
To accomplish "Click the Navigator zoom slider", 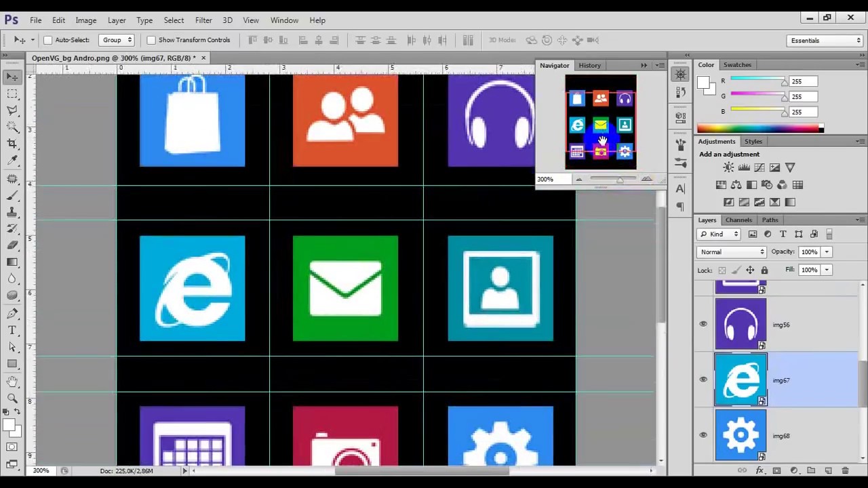I will pos(619,180).
